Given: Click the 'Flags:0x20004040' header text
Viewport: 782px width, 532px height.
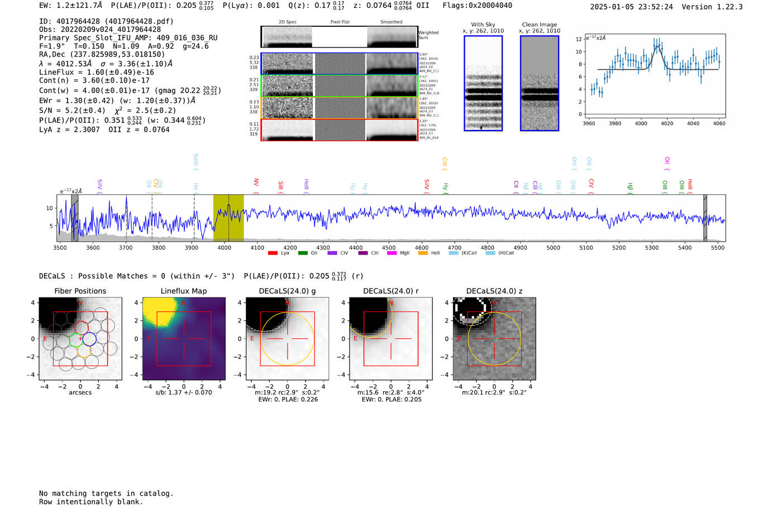Looking at the screenshot, I should tap(478, 6).
